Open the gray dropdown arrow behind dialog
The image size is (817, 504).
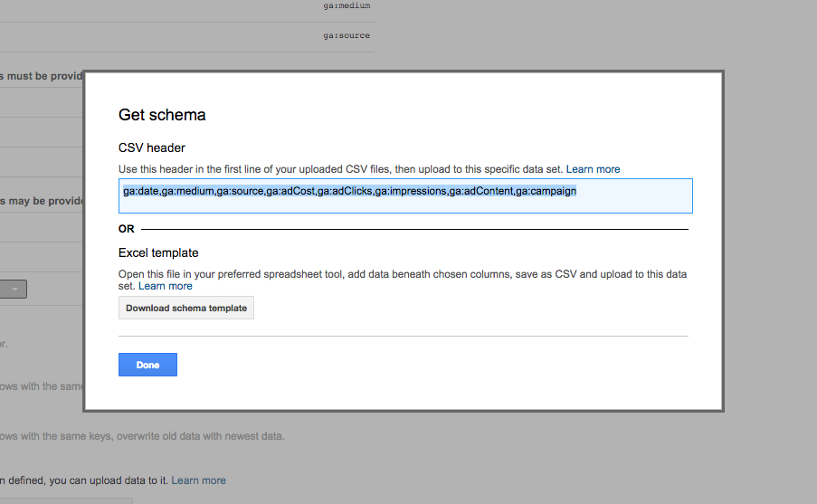point(14,289)
